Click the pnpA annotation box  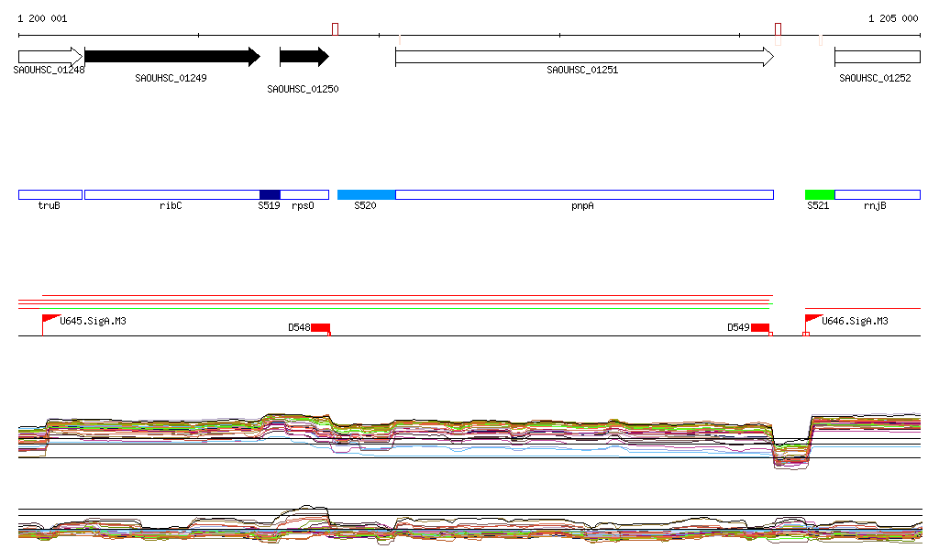pyautogui.click(x=584, y=194)
